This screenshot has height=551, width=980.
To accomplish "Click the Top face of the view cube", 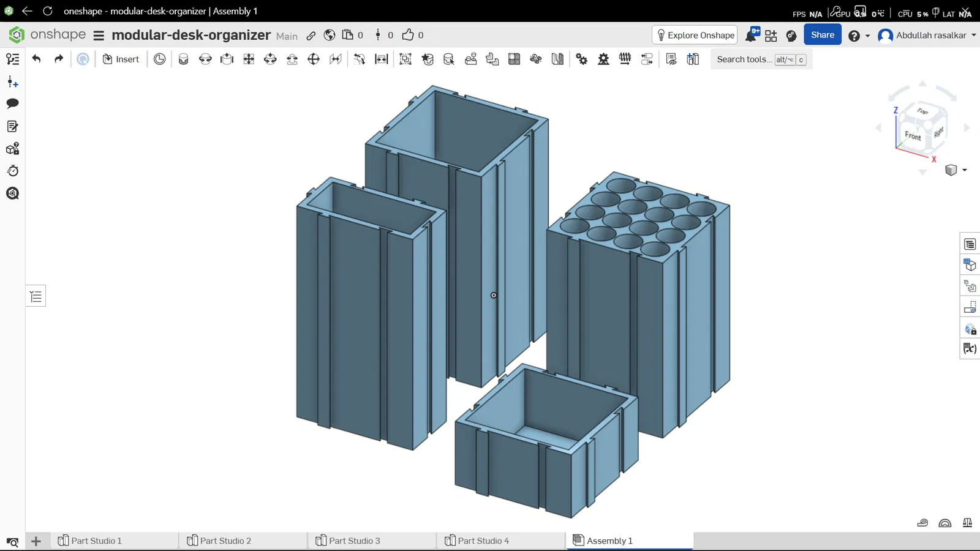I will 922,111.
